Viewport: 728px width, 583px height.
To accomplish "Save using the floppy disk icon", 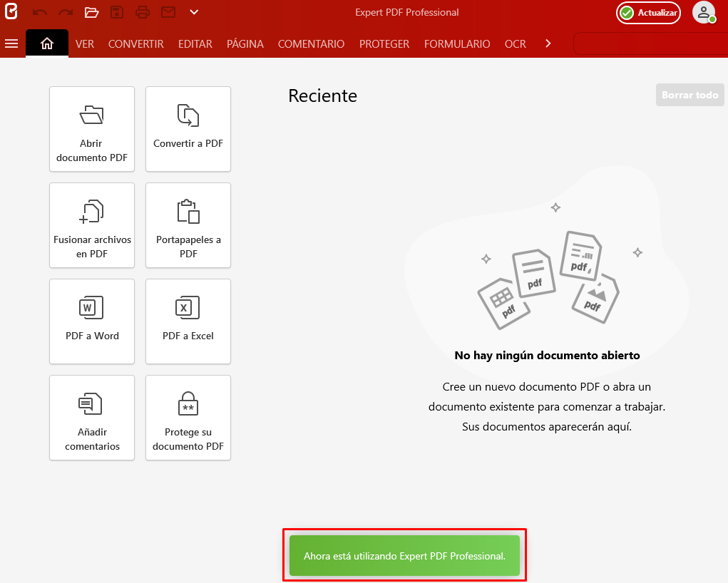I will (x=117, y=12).
